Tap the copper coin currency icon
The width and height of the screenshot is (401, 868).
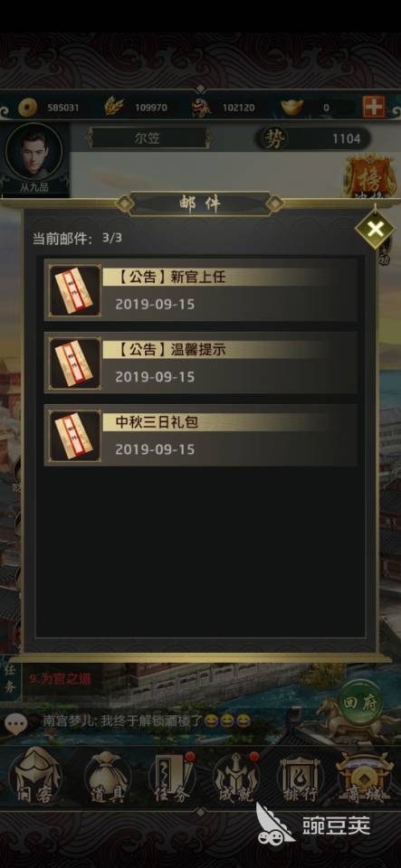click(27, 108)
